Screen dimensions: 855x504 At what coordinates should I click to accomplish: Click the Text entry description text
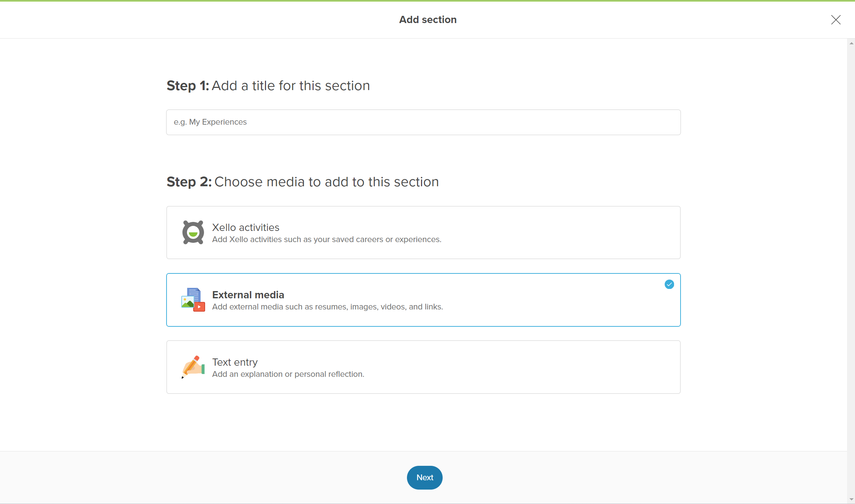pos(288,374)
